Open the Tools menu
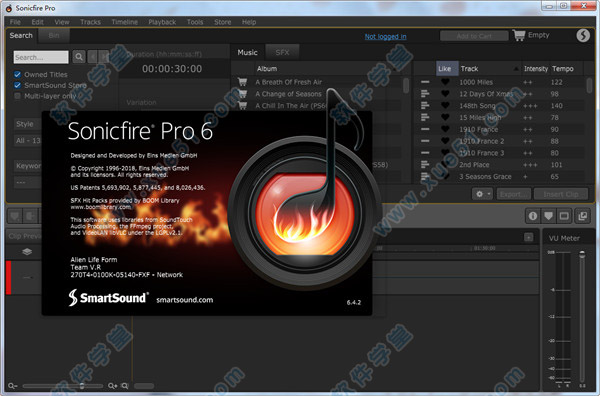Image resolution: width=600 pixels, height=396 pixels. [195, 22]
